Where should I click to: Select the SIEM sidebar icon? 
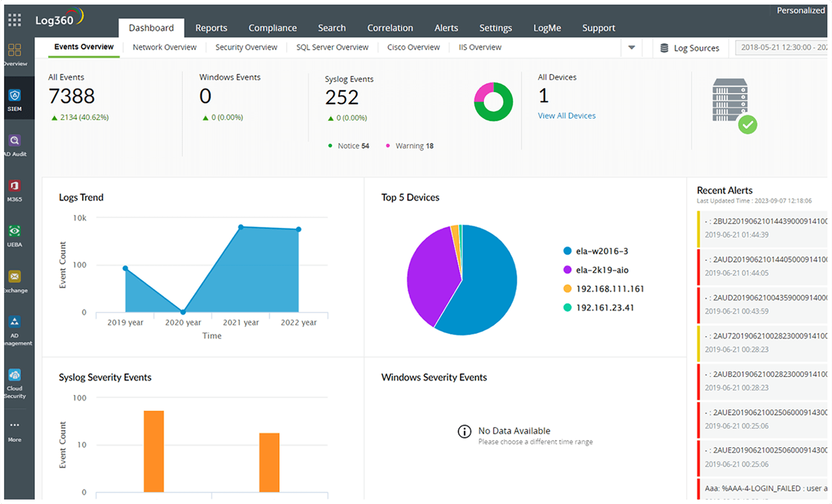(15, 100)
